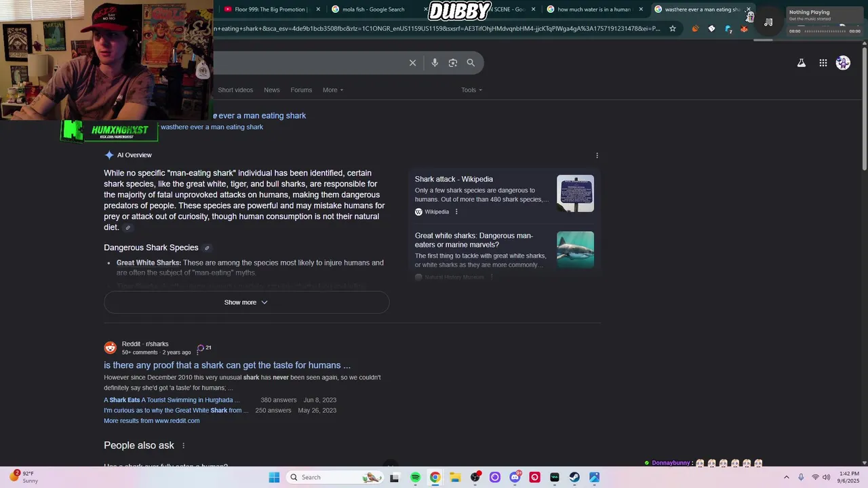Switch to the Short videos filter
The image size is (868, 488).
[x=235, y=90]
